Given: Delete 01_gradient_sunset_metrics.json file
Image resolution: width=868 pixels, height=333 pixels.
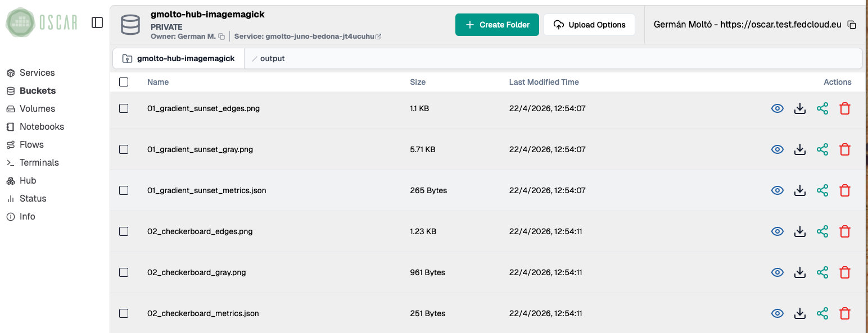Looking at the screenshot, I should pyautogui.click(x=844, y=190).
